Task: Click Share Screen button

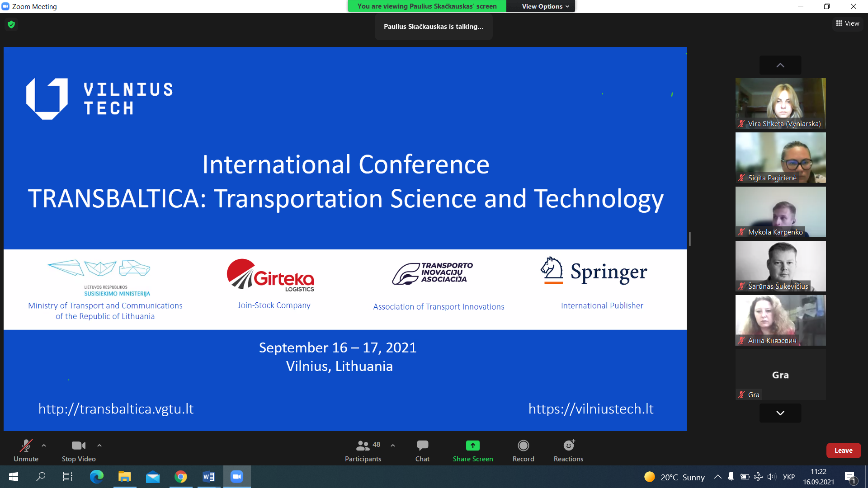Action: (473, 450)
